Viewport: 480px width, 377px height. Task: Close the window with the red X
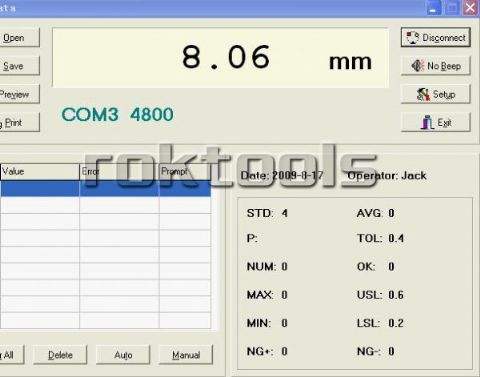click(470, 8)
